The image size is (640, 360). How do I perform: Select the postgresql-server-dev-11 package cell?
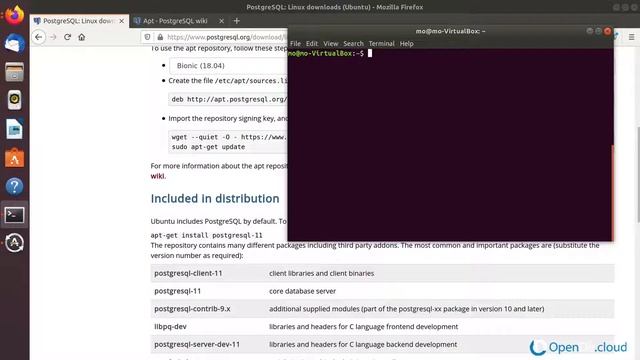(x=197, y=344)
